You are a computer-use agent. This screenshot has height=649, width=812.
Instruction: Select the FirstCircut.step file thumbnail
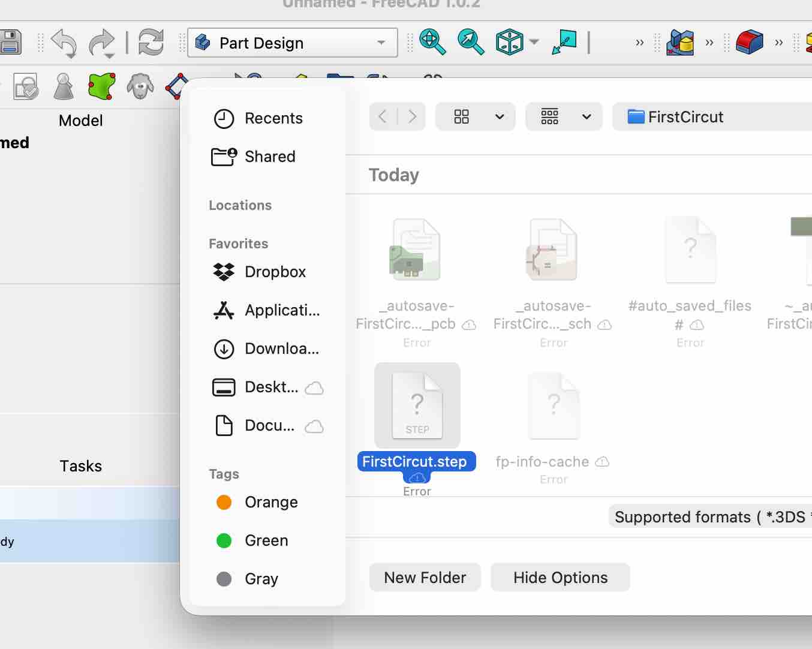(x=417, y=405)
